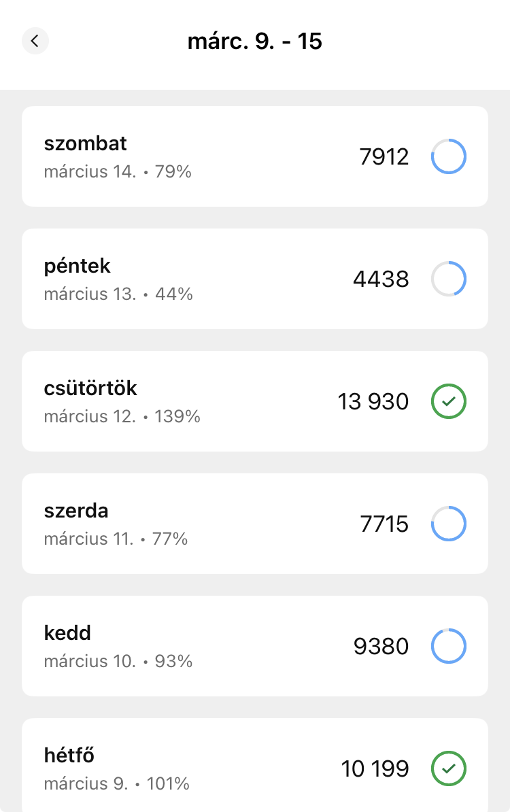Click the március 12. • 139% subtitle
Image resolution: width=510 pixels, height=812 pixels.
122,416
